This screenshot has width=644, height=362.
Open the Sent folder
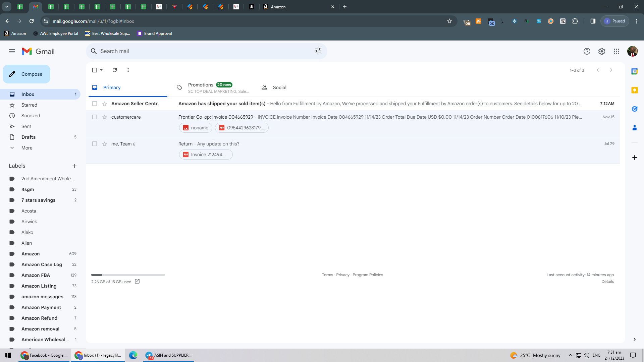40,126
